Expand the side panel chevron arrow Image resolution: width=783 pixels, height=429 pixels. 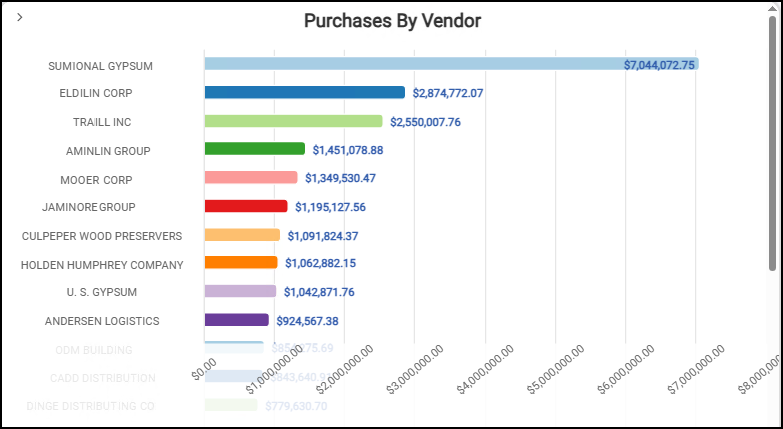[19, 17]
